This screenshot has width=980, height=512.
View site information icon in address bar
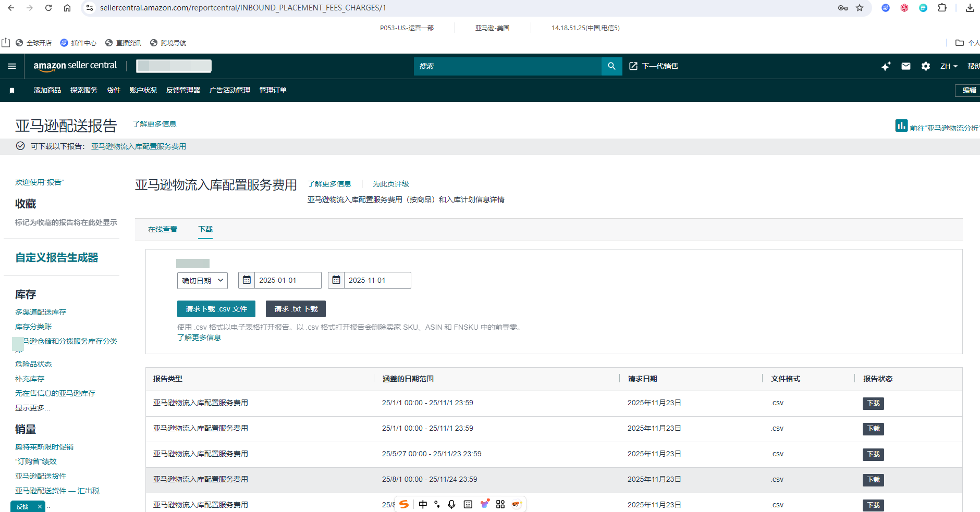pyautogui.click(x=90, y=8)
